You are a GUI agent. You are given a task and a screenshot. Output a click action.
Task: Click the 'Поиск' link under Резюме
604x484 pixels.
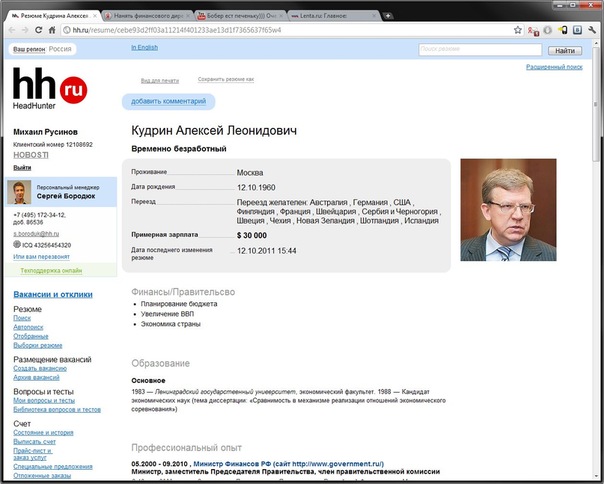click(22, 318)
